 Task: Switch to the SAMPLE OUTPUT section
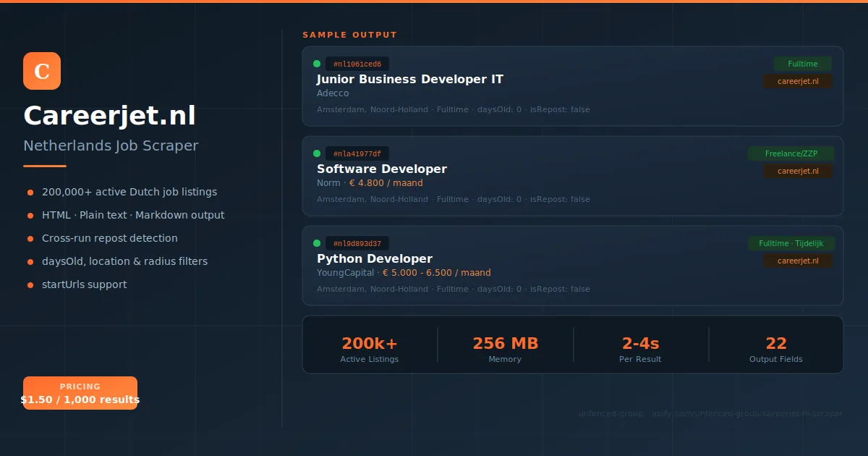pos(350,34)
